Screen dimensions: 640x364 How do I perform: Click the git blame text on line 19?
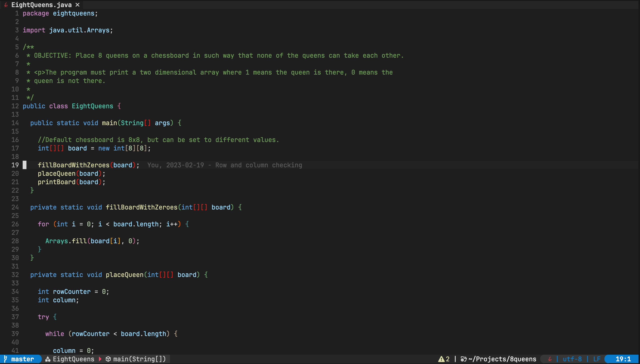pos(224,165)
